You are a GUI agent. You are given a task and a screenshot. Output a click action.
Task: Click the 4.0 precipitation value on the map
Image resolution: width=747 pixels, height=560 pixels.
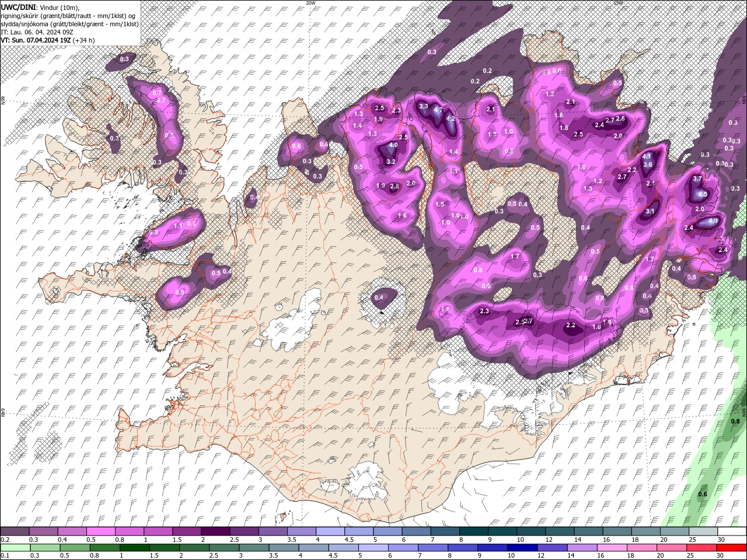393,145
